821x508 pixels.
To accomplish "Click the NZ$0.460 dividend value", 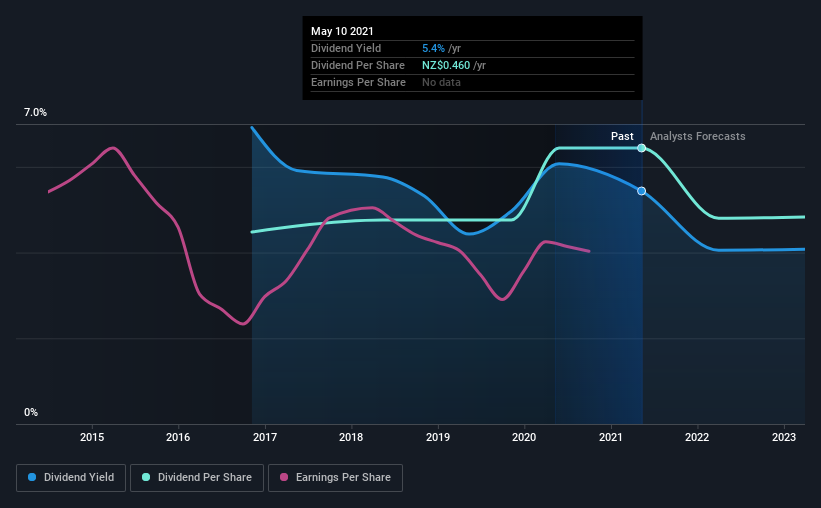I will [446, 65].
